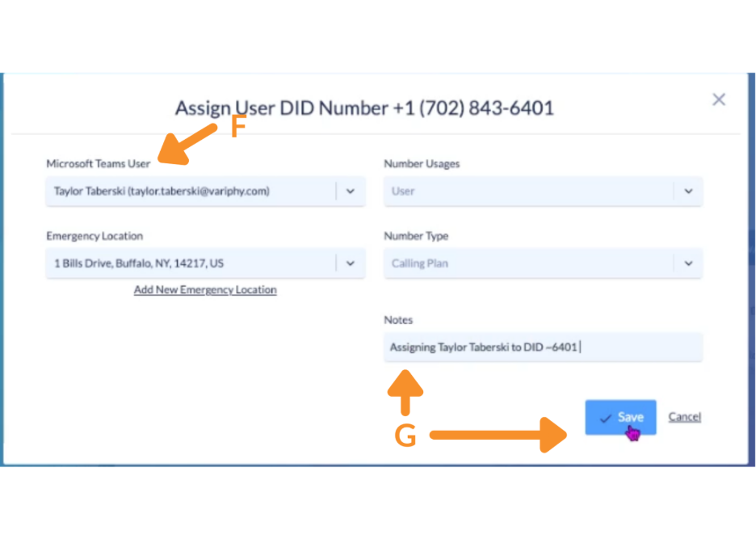Click the Number Usages 'User' value
The height and width of the screenshot is (539, 756).
(x=403, y=192)
